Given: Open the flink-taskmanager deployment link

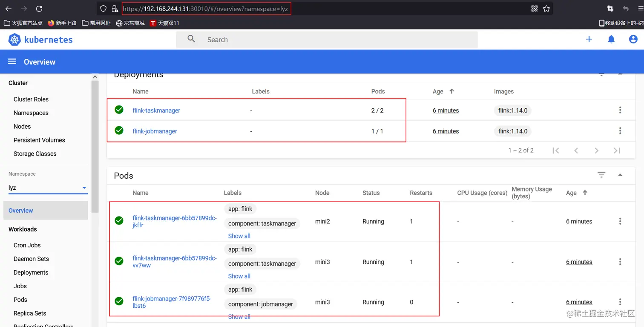Looking at the screenshot, I should [x=156, y=110].
